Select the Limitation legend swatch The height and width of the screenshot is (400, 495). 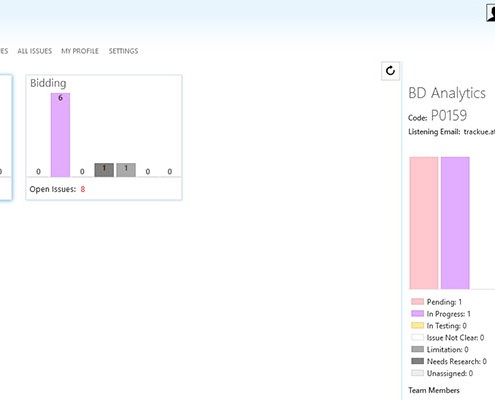[417, 349]
